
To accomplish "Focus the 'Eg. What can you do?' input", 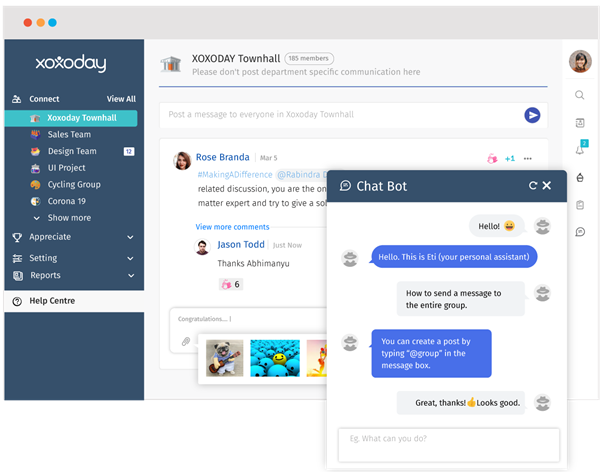I will pos(449,445).
